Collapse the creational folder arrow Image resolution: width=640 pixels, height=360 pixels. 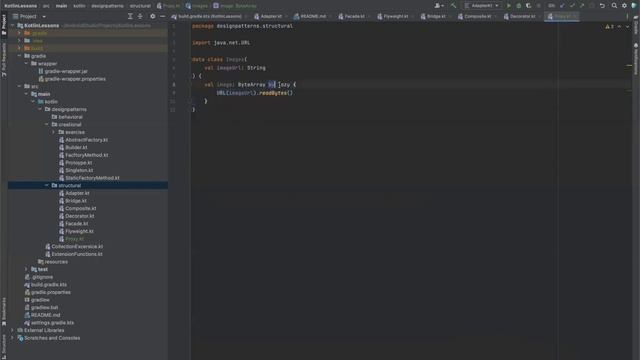coord(47,124)
